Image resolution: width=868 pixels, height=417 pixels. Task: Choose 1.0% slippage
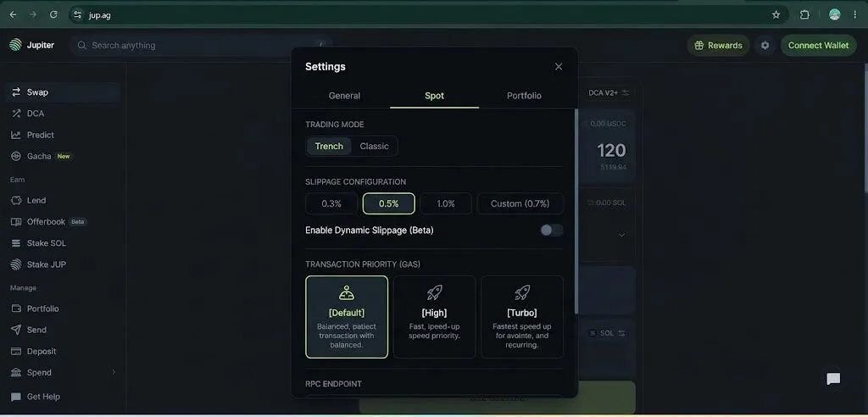(446, 203)
